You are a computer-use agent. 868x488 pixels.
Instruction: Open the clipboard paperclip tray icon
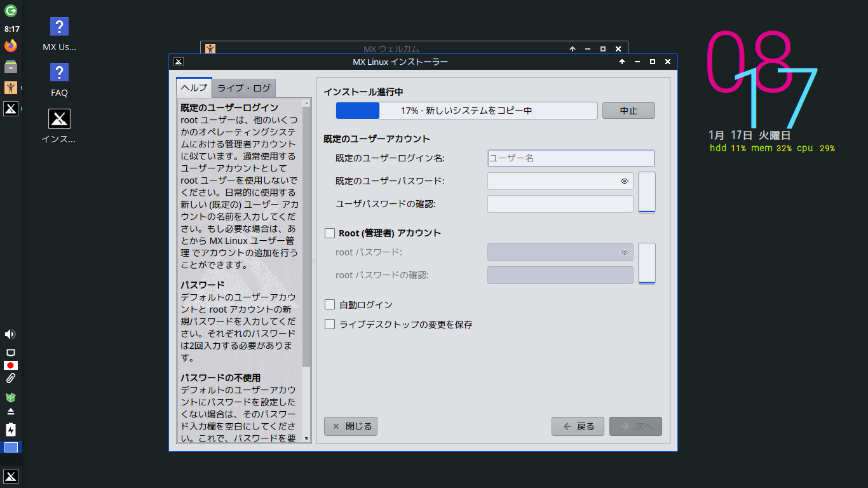[11, 379]
